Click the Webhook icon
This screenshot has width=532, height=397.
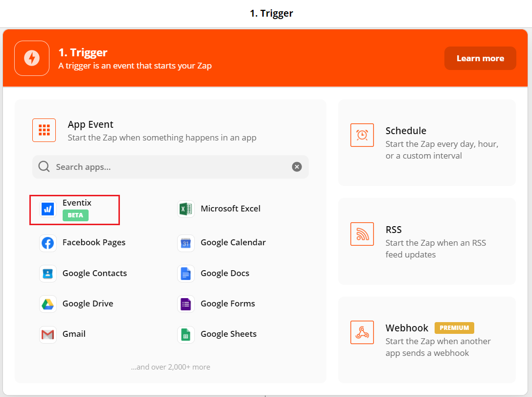pyautogui.click(x=362, y=332)
